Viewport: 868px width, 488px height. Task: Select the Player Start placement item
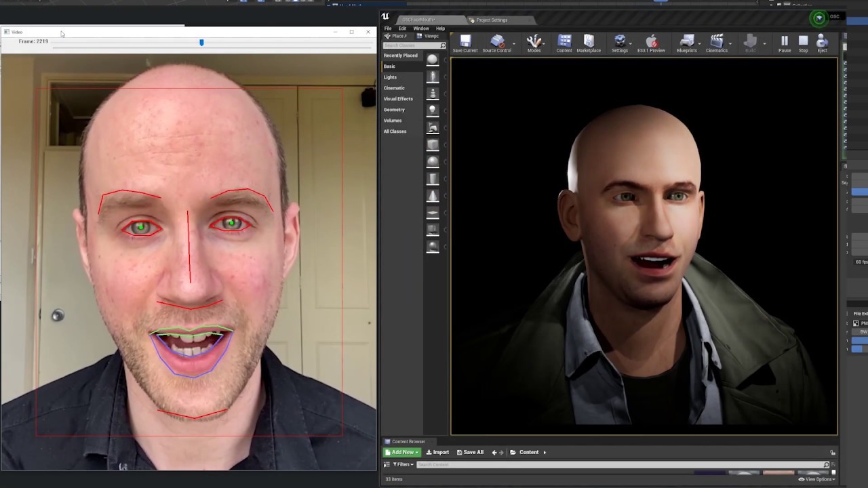[433, 127]
